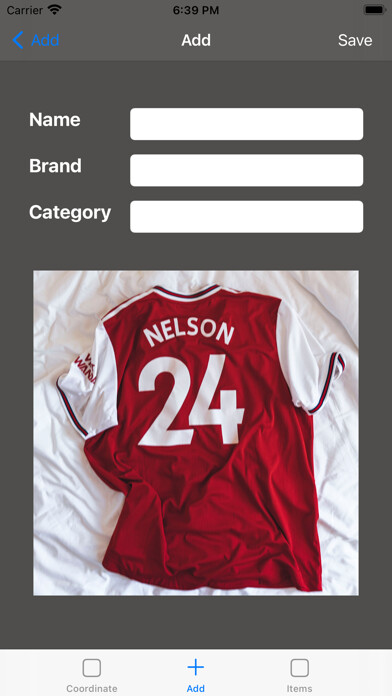Tap the Brand label
This screenshot has width=392, height=696.
coord(55,166)
